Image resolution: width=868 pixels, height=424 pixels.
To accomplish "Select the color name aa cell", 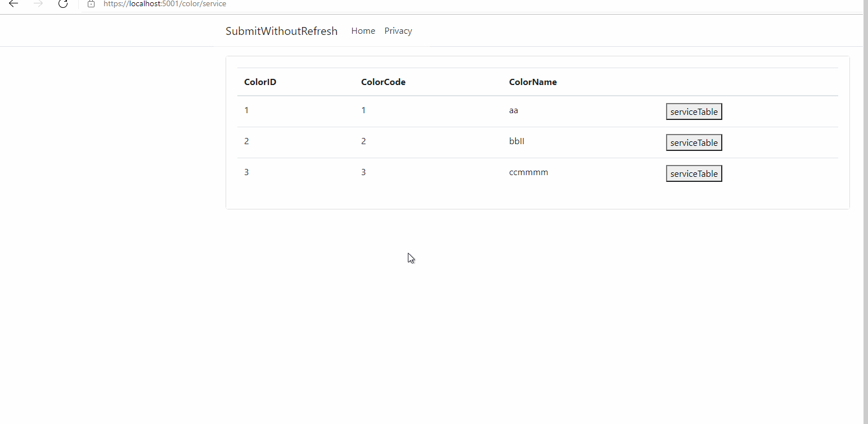I will 514,110.
